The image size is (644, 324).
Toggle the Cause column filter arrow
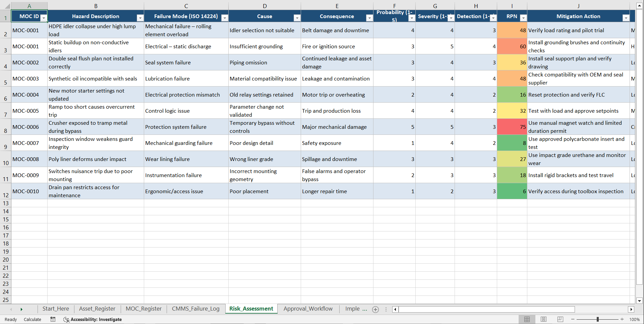pyautogui.click(x=297, y=18)
